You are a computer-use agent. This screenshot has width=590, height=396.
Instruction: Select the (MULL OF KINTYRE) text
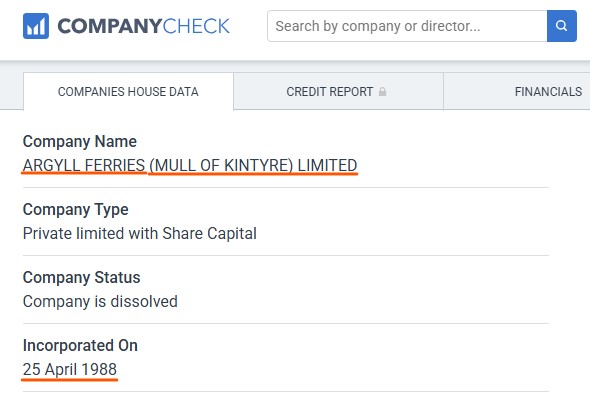(x=221, y=165)
